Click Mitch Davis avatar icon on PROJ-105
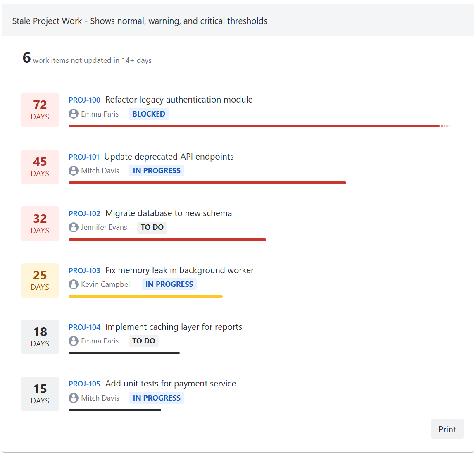The height and width of the screenshot is (453, 476). coord(74,398)
